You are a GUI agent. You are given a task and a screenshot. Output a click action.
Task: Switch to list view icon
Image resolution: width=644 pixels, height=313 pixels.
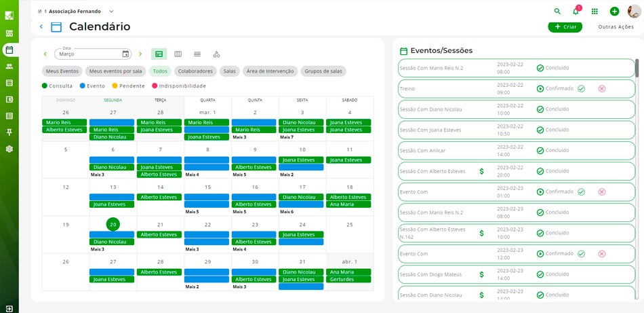(x=197, y=54)
